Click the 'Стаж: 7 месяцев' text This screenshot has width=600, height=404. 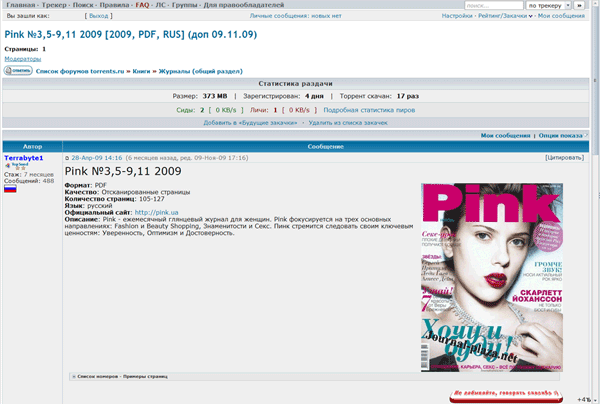(29, 174)
